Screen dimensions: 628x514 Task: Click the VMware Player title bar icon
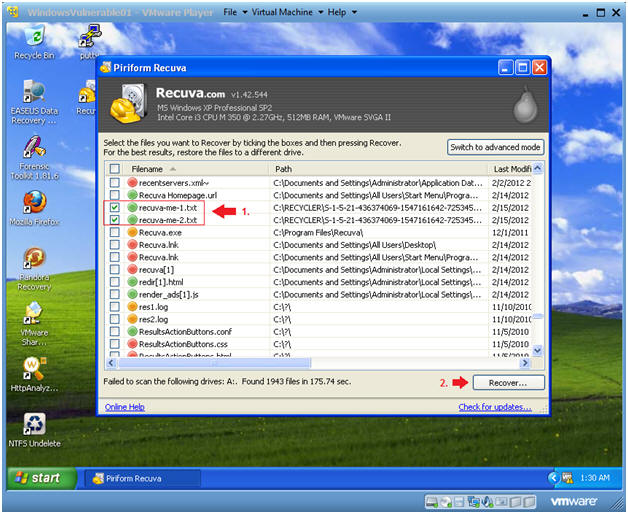pyautogui.click(x=13, y=12)
